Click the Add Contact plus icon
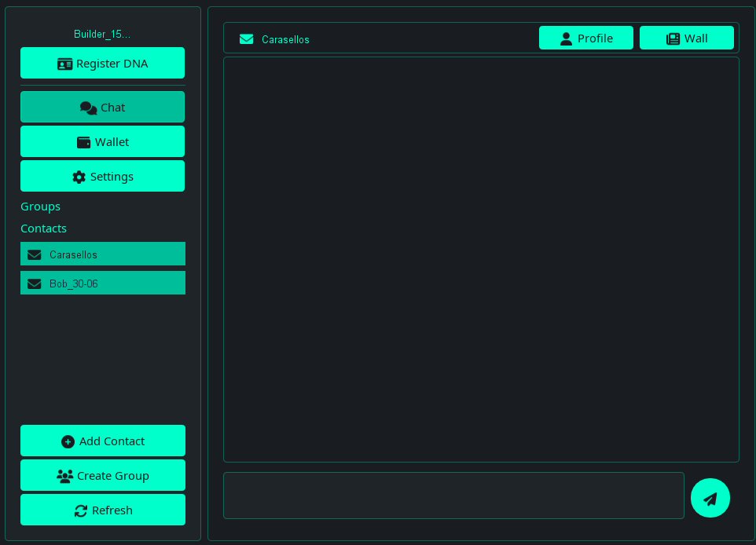This screenshot has width=756, height=545. coord(68,441)
